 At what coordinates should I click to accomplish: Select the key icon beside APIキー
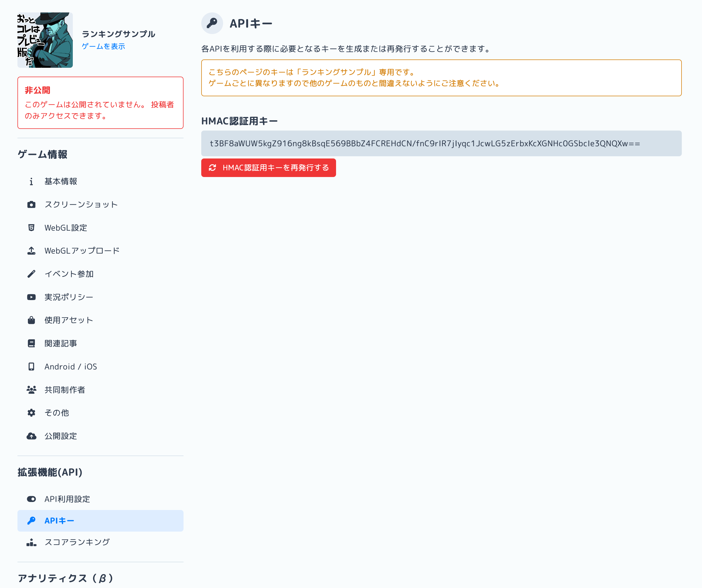tap(32, 521)
